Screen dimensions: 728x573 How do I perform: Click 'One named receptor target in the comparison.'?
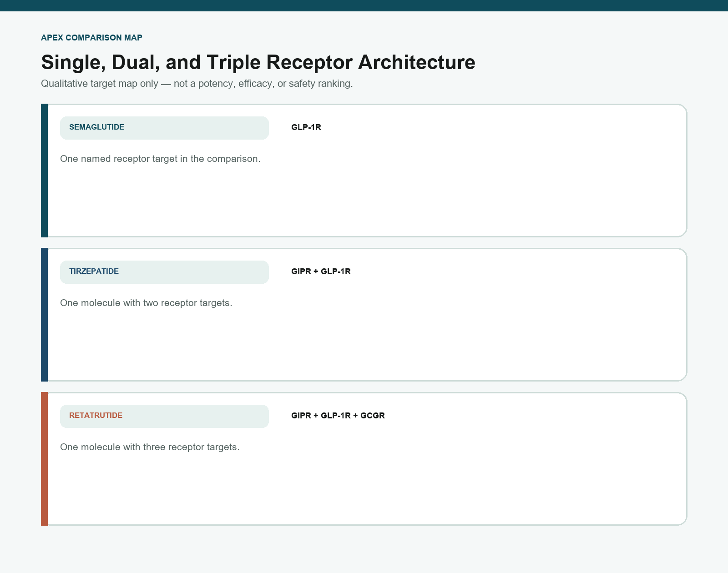click(x=160, y=159)
